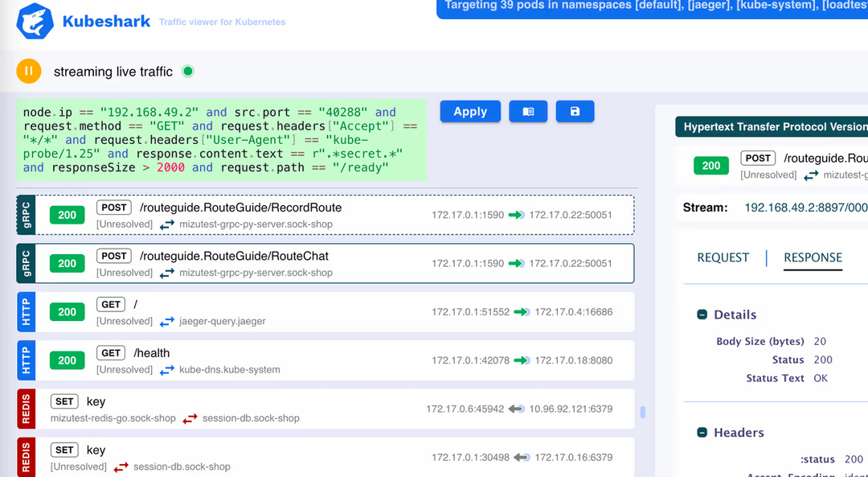Click GET method badge on jaeger-query row
868x477 pixels.
[111, 304]
